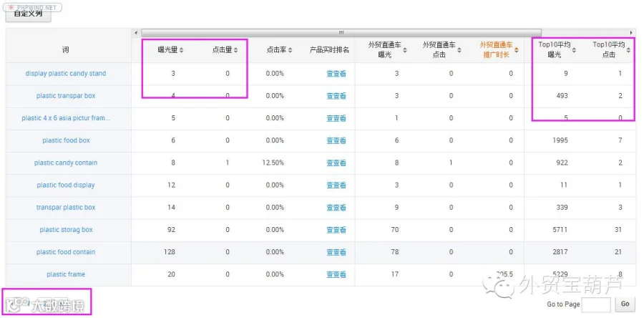Image resolution: width=644 pixels, height=318 pixels.
Task: Click the 92 exposure value for plastic storag box
Action: [x=171, y=230]
